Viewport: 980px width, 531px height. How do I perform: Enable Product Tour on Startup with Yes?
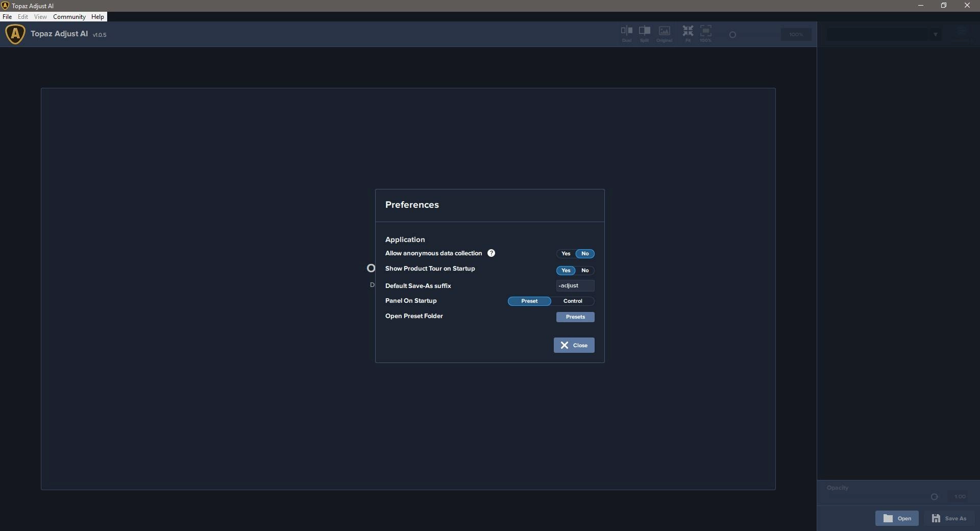click(566, 271)
